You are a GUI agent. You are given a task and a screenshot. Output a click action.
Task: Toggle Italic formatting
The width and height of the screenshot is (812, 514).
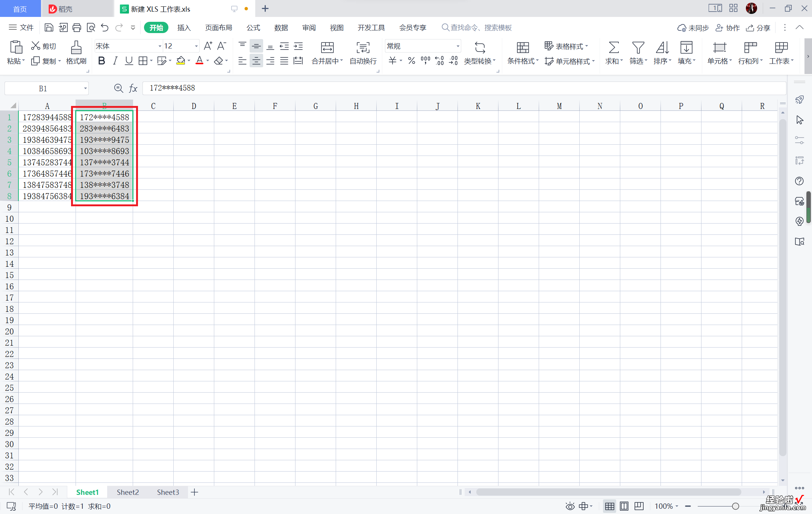pos(115,60)
